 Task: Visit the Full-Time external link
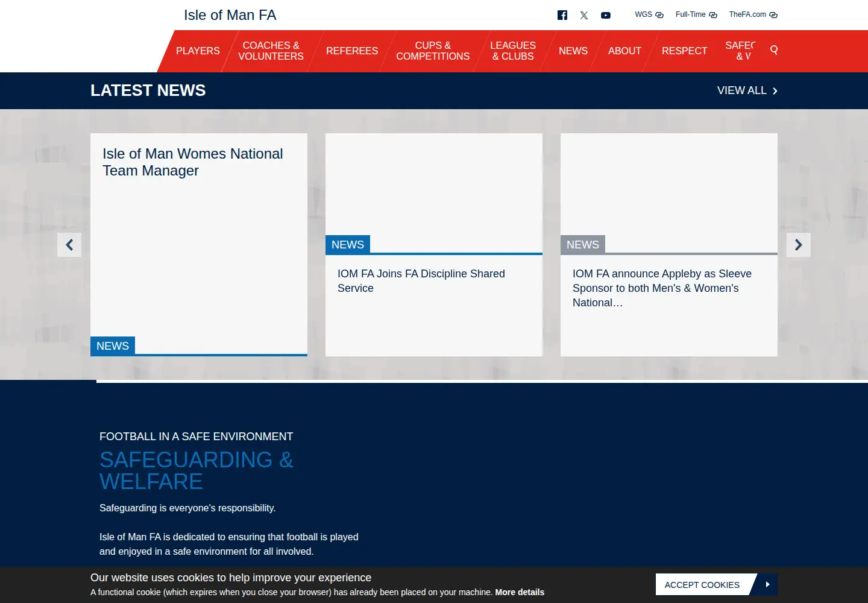696,14
